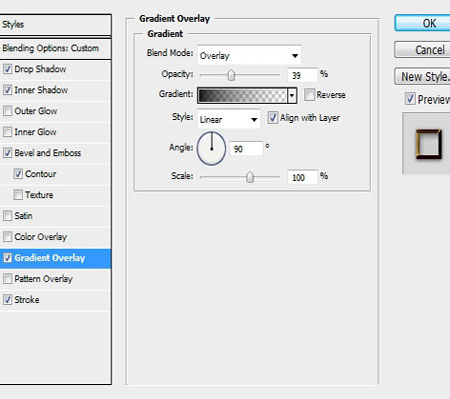Click the Angle dial control
Image resolution: width=450 pixels, height=399 pixels.
pyautogui.click(x=211, y=148)
